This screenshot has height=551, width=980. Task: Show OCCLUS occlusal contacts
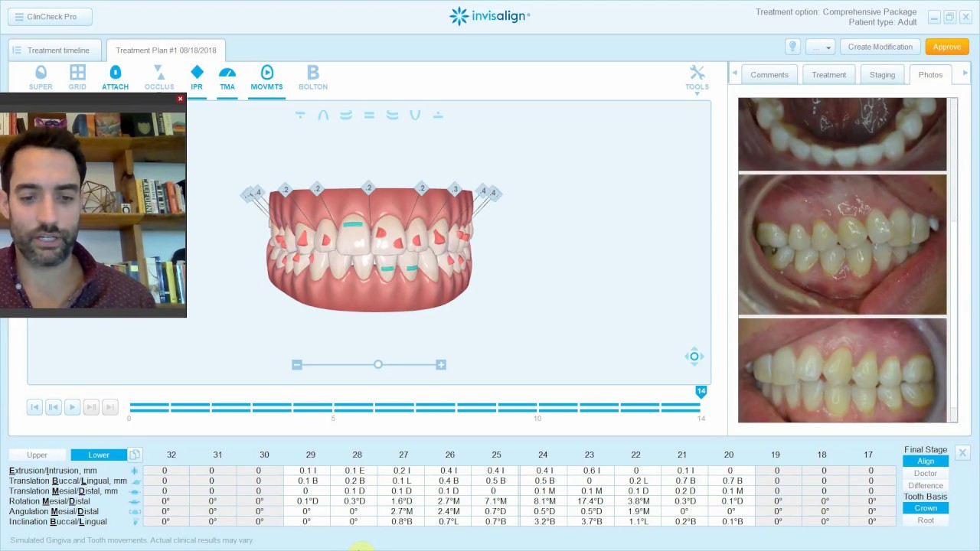tap(159, 77)
